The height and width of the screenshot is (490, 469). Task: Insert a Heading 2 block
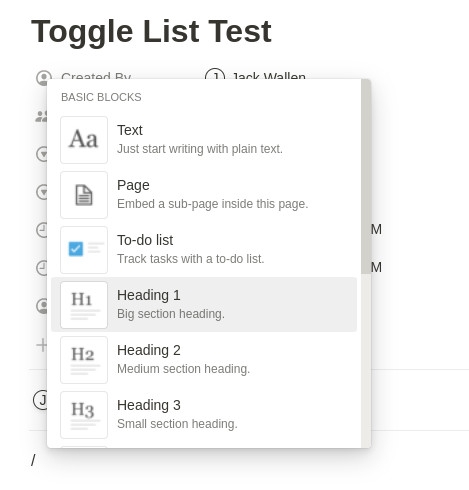[204, 359]
